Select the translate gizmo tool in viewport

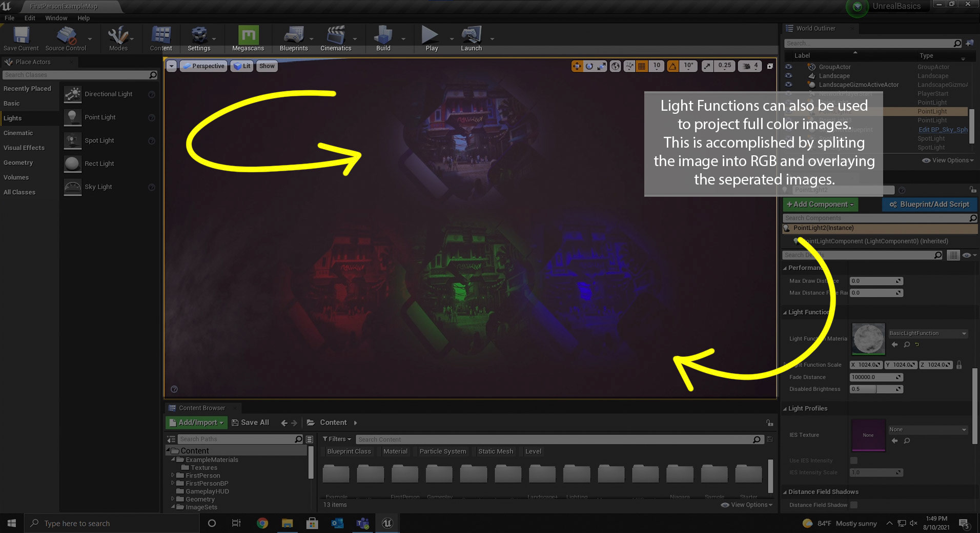(577, 66)
